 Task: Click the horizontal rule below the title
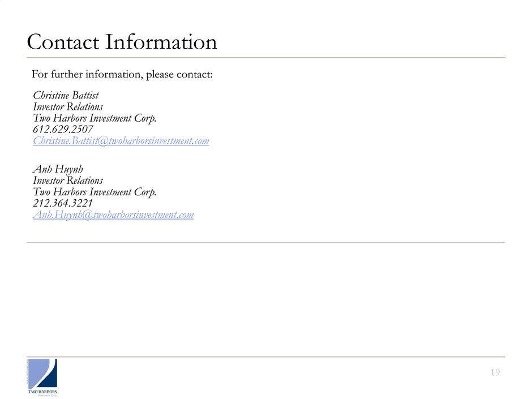pos(266,58)
